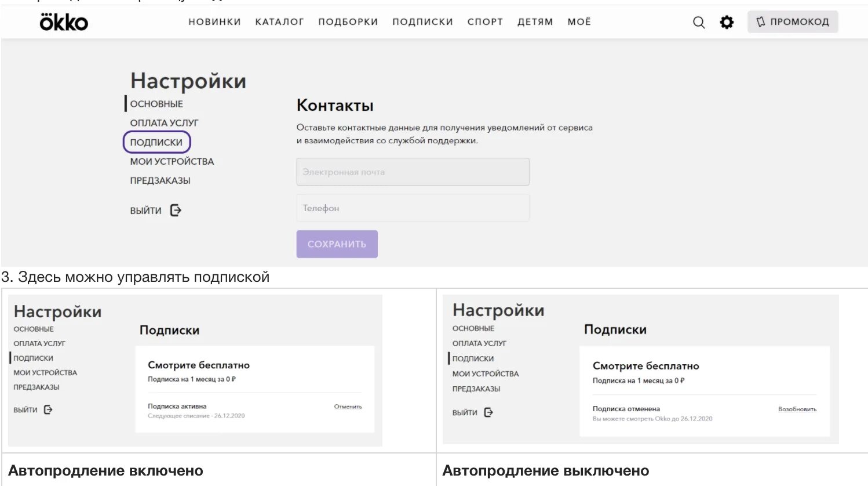Select ОПЛАТА УСЛУГ in the bottom-left settings panel
This screenshot has width=868, height=486.
(39, 343)
